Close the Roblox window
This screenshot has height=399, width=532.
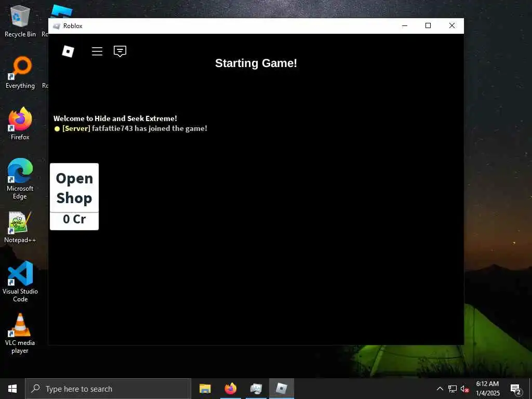click(x=452, y=26)
